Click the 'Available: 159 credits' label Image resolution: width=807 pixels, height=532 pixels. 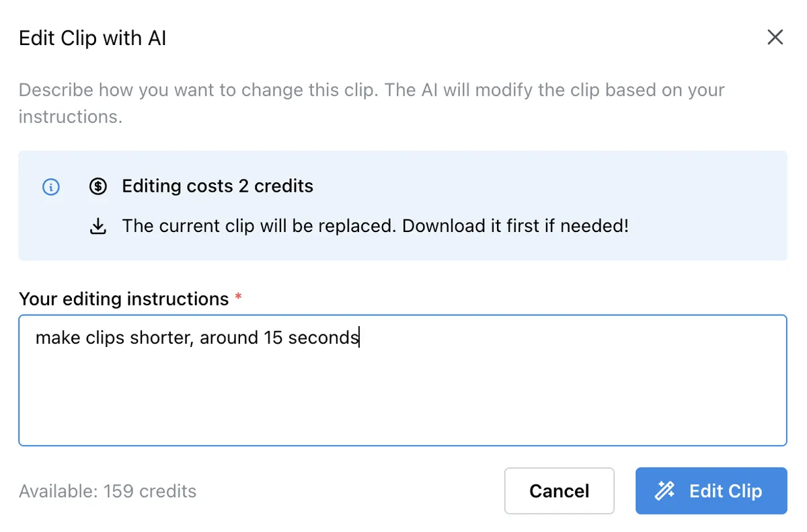(108, 491)
